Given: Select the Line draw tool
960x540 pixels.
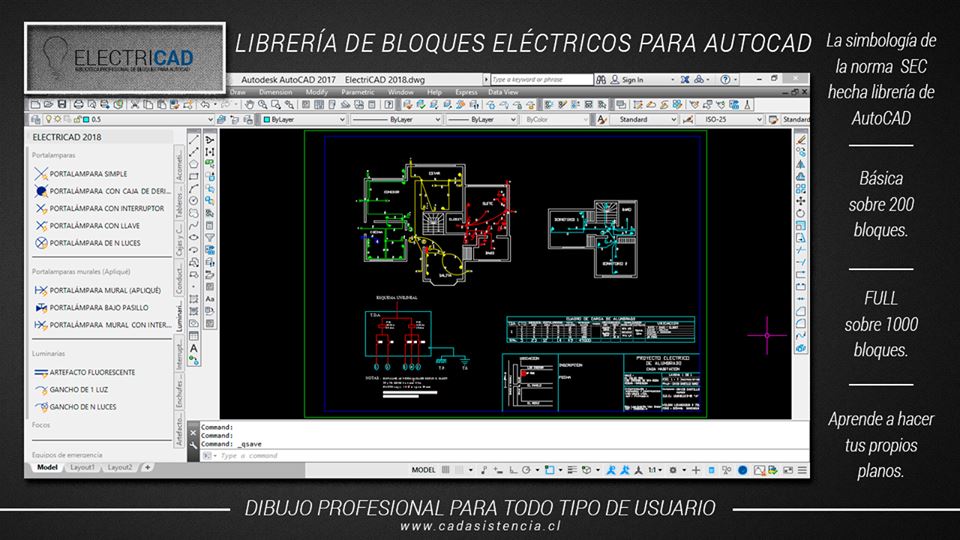Looking at the screenshot, I should pyautogui.click(x=193, y=140).
